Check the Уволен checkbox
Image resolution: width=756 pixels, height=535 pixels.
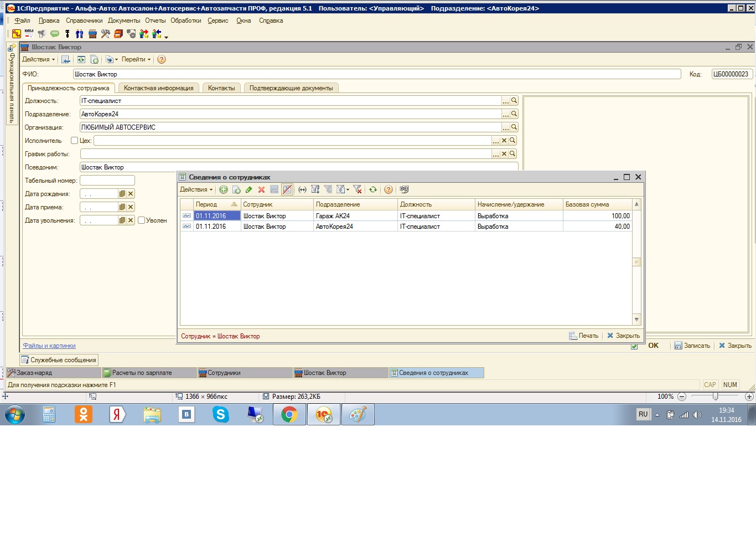click(x=141, y=220)
